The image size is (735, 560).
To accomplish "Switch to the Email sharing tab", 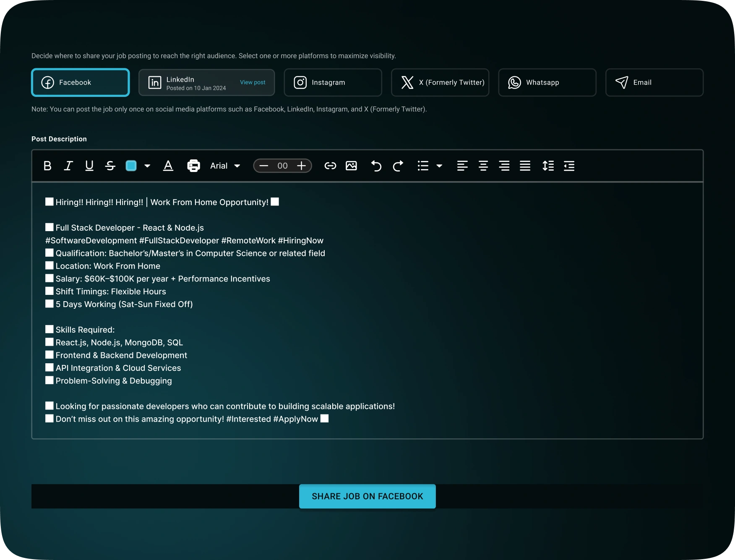I will [654, 82].
